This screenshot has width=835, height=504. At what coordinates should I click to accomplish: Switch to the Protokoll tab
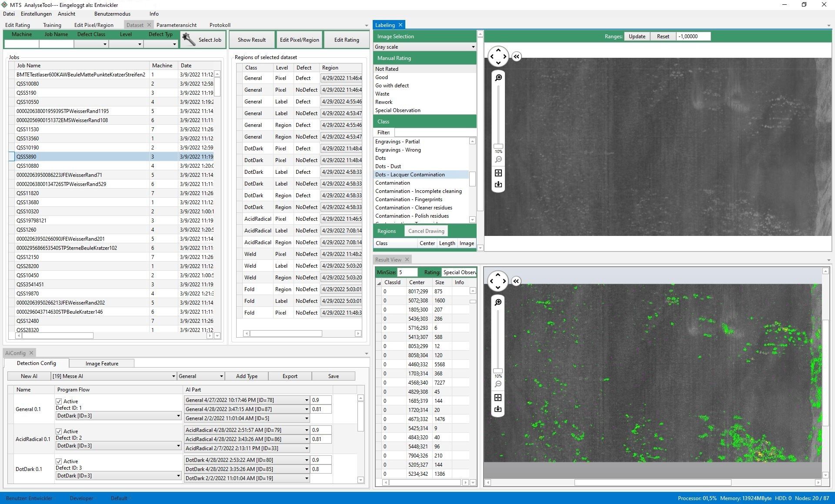[220, 25]
